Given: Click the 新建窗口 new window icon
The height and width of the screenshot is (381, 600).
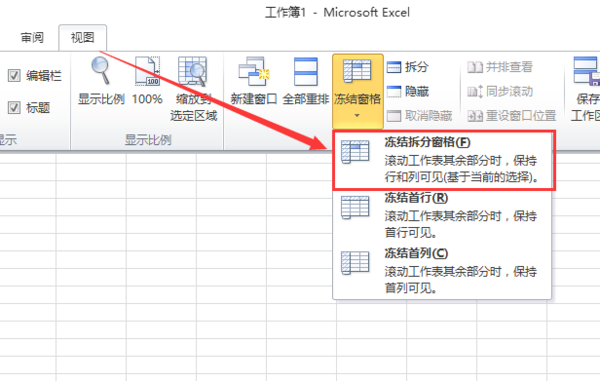Looking at the screenshot, I should (254, 72).
